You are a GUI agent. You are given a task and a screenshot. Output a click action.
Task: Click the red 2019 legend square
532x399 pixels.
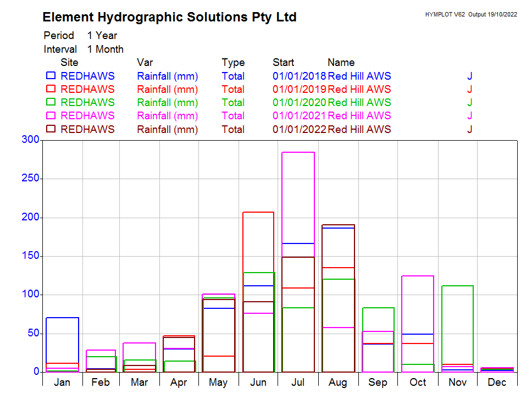pyautogui.click(x=51, y=89)
